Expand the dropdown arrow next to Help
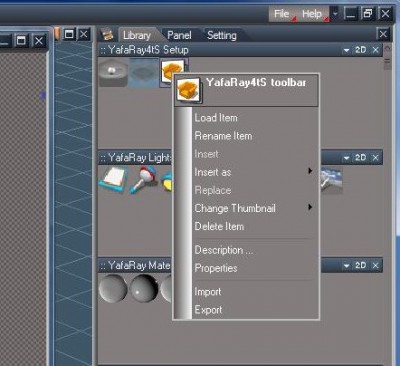This screenshot has width=400, height=366. click(x=335, y=14)
